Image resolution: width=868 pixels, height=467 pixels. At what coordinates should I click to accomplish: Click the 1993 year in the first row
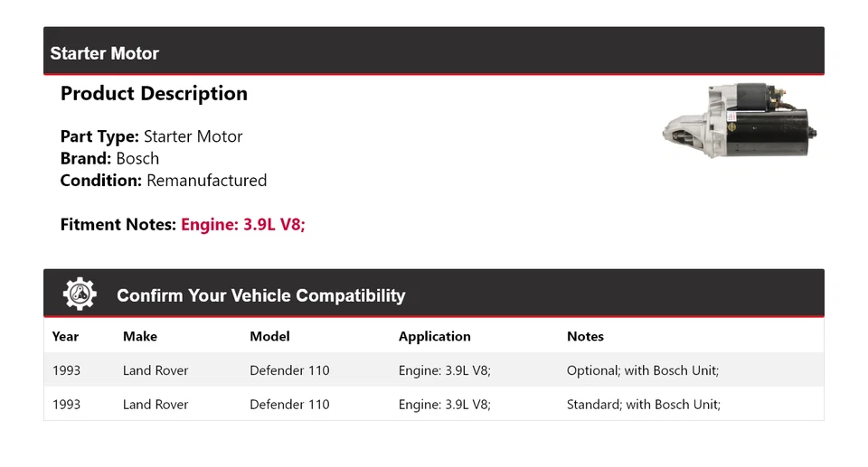coord(66,370)
